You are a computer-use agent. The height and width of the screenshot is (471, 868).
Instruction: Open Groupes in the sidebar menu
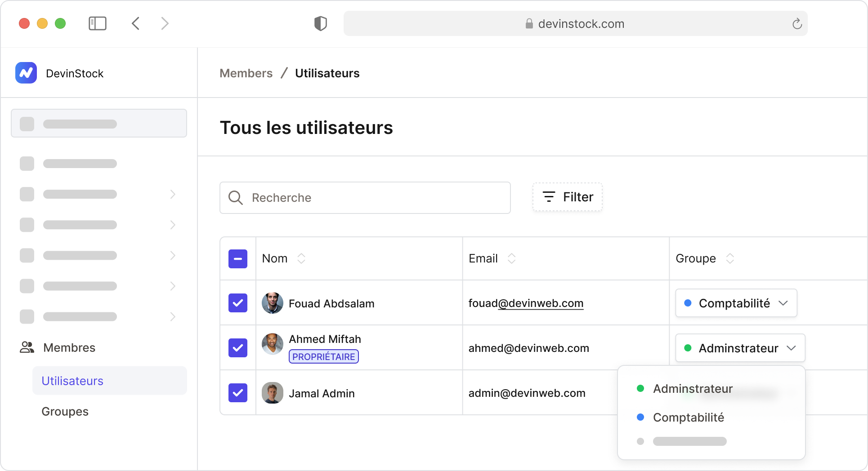click(x=65, y=412)
